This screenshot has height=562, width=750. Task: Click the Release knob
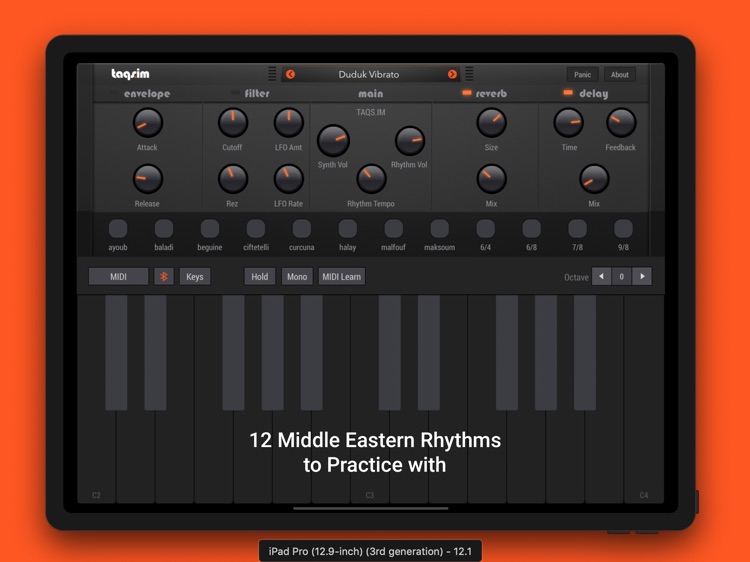[148, 179]
